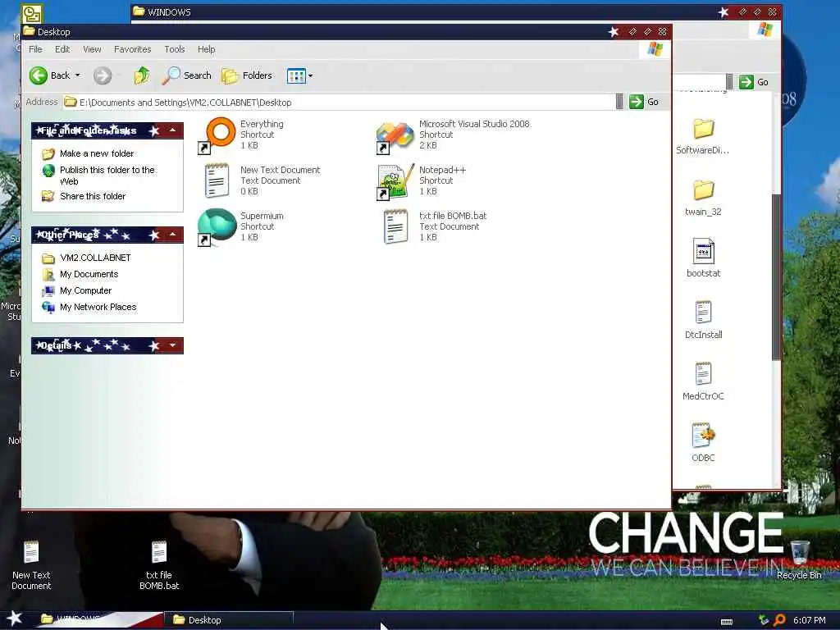The height and width of the screenshot is (630, 840).
Task: Open the Help menu
Action: [x=206, y=49]
